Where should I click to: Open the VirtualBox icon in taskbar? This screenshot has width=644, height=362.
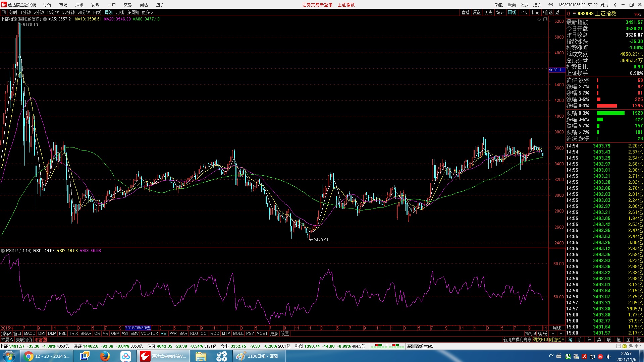[x=85, y=356]
